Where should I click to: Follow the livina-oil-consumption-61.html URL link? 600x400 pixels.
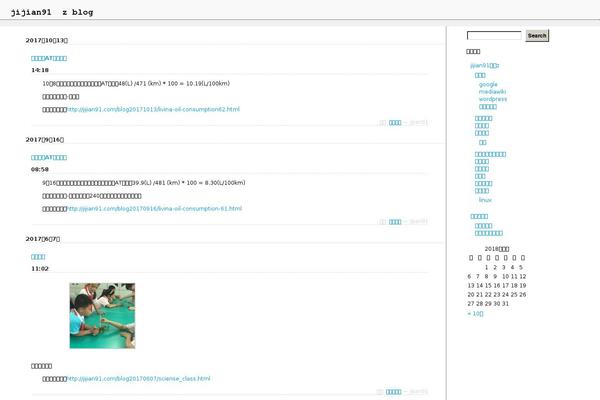coord(154,209)
